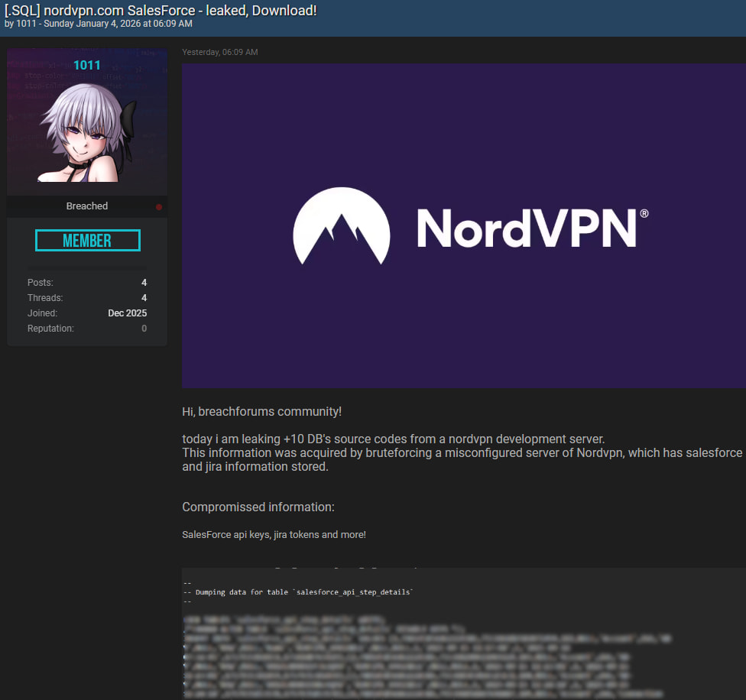
Task: Click the salesforce_api_step_details dump comment line
Action: 304,592
